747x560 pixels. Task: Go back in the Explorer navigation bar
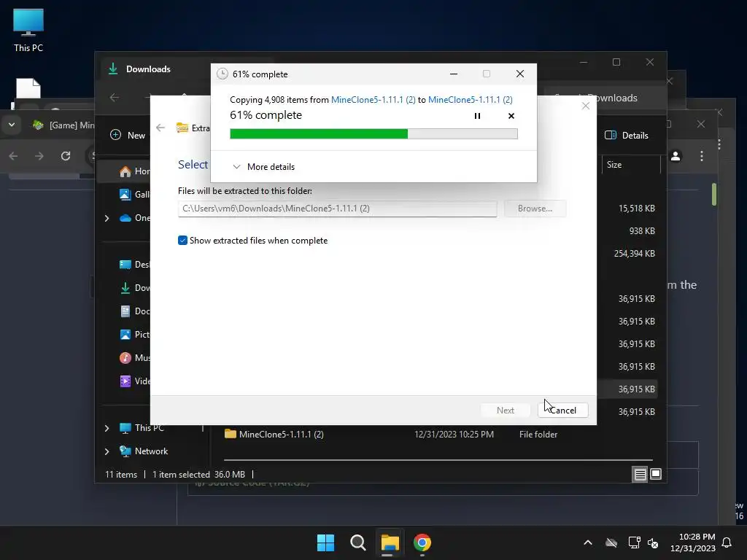pos(115,98)
